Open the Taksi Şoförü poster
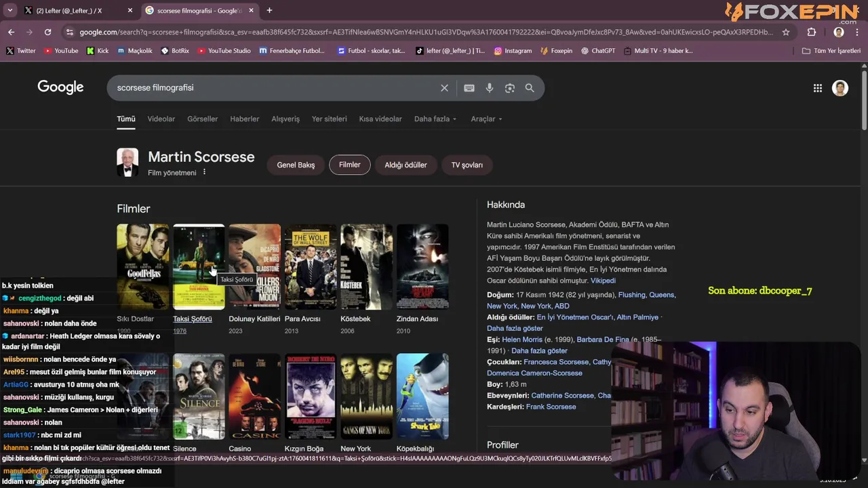Viewport: 868px width, 488px height. (199, 266)
